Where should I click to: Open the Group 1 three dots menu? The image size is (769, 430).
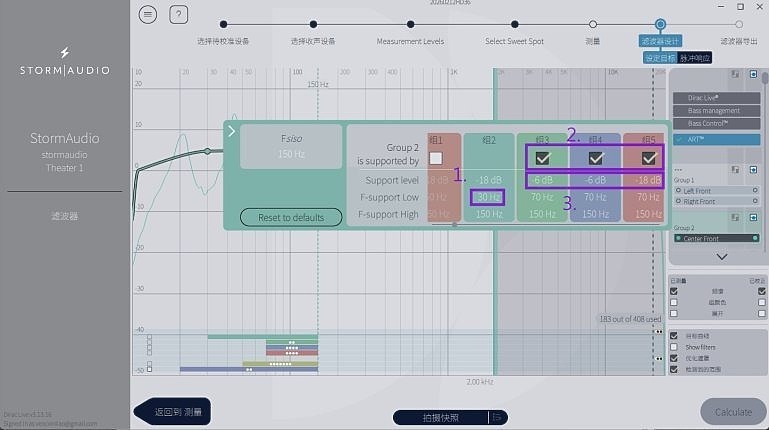pyautogui.click(x=678, y=170)
